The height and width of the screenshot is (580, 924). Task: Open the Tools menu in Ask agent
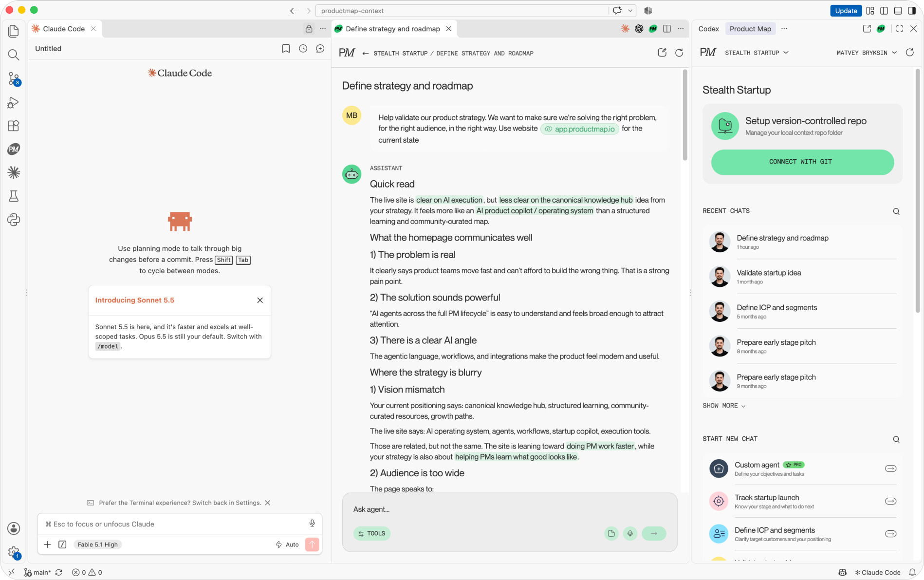pyautogui.click(x=372, y=533)
